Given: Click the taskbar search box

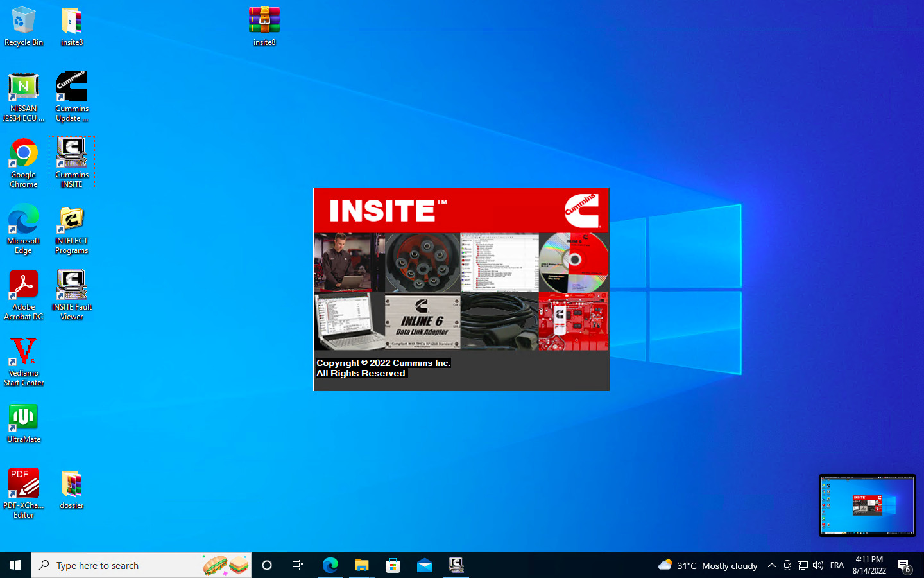Looking at the screenshot, I should (141, 565).
